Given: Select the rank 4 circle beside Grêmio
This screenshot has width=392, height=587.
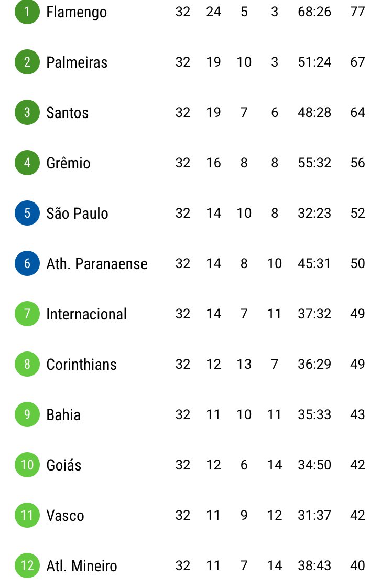Looking at the screenshot, I should (27, 163).
